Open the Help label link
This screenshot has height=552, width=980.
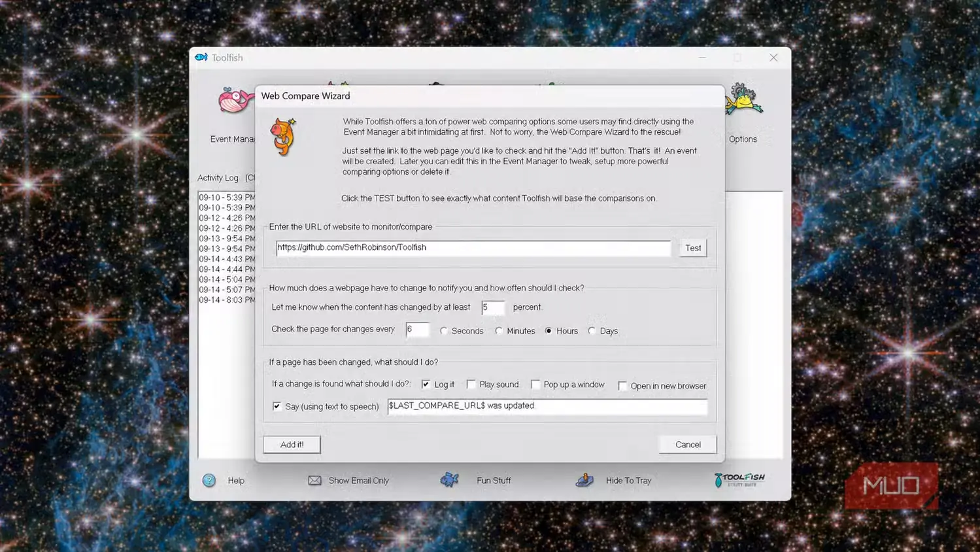(236, 481)
